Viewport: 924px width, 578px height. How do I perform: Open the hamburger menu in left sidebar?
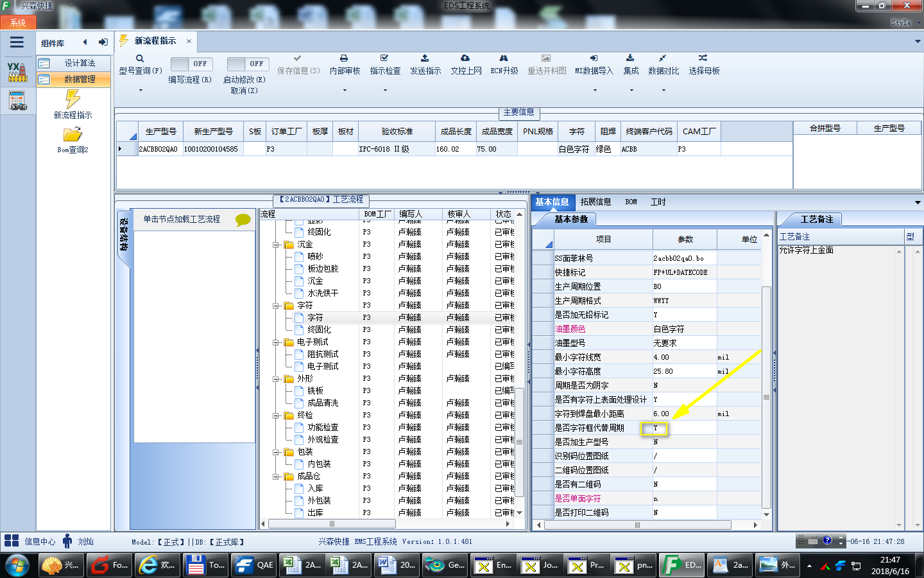17,42
